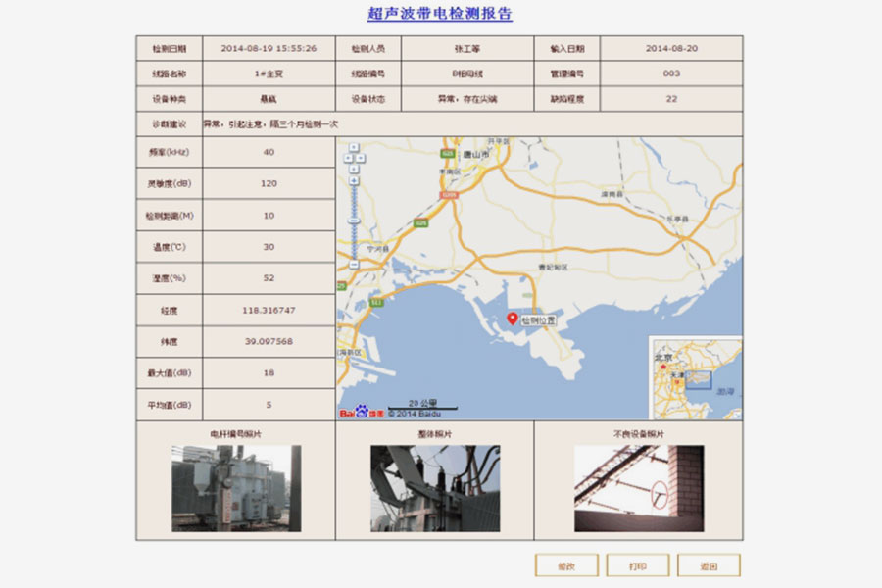The width and height of the screenshot is (882, 588).
Task: Open the 电杆编号照片 transformer photo
Action: 236,488
